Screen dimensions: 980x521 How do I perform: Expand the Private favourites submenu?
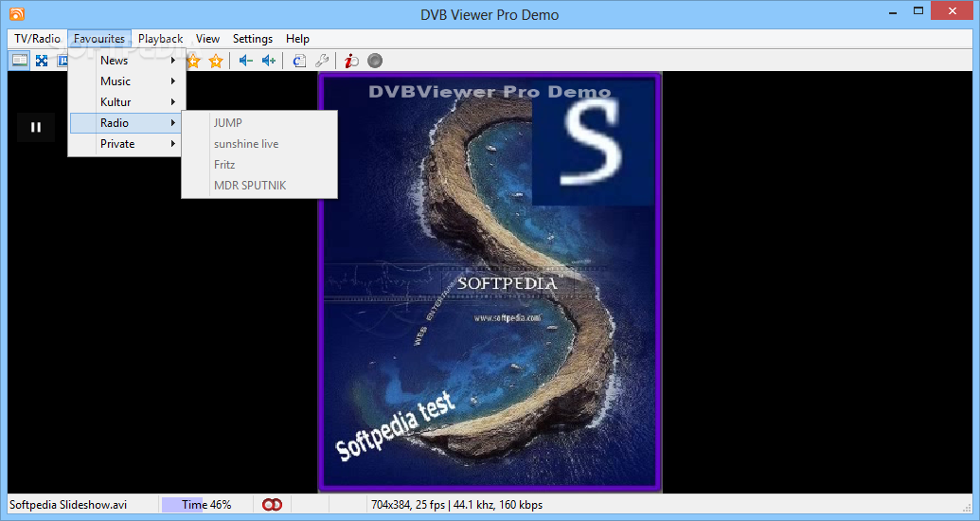(126, 144)
